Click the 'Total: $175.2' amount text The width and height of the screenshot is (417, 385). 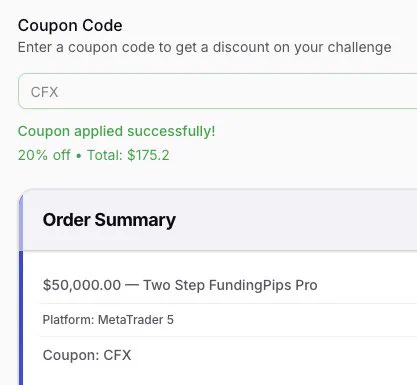point(128,155)
